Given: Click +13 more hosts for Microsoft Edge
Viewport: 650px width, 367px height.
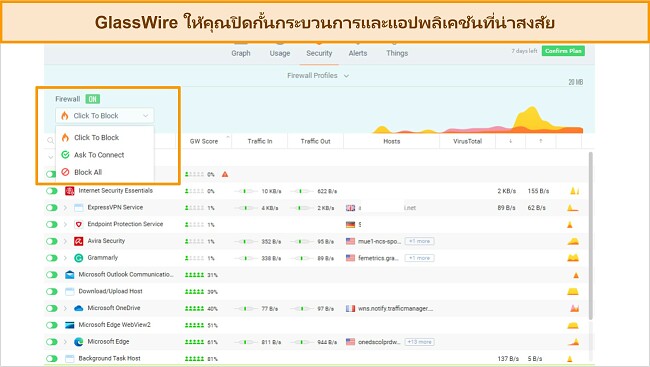Looking at the screenshot, I should click(420, 342).
